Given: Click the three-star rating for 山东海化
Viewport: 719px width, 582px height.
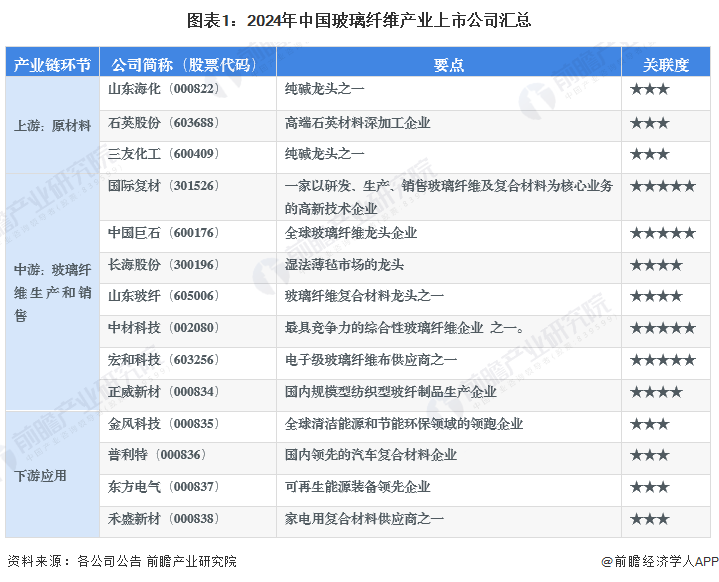Looking at the screenshot, I should click(x=650, y=89).
